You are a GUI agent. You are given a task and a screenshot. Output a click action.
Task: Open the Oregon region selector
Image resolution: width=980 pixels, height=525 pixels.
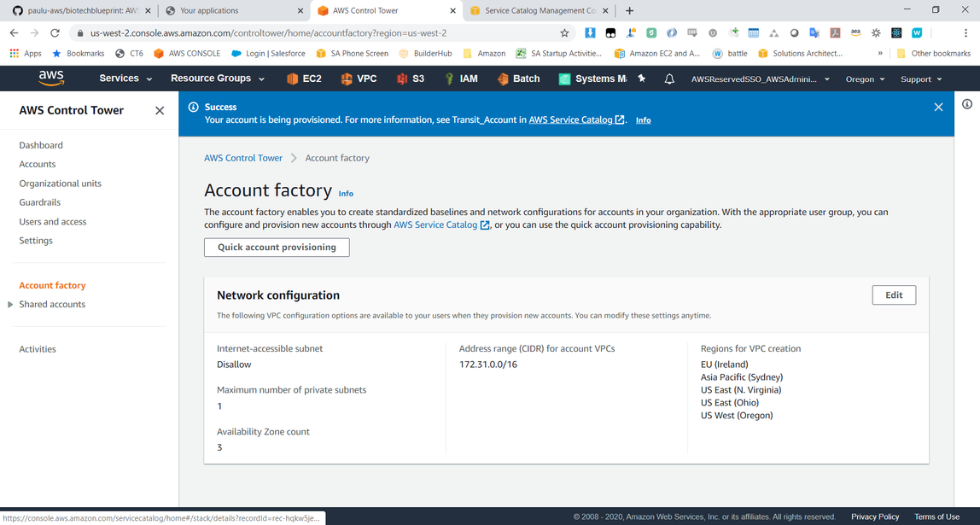[x=865, y=79]
